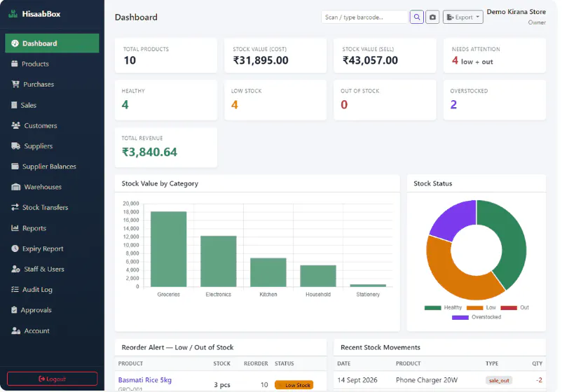Screen dimensions: 562x392
Task: Toggle the Out legend swatch
Action: tap(509, 307)
